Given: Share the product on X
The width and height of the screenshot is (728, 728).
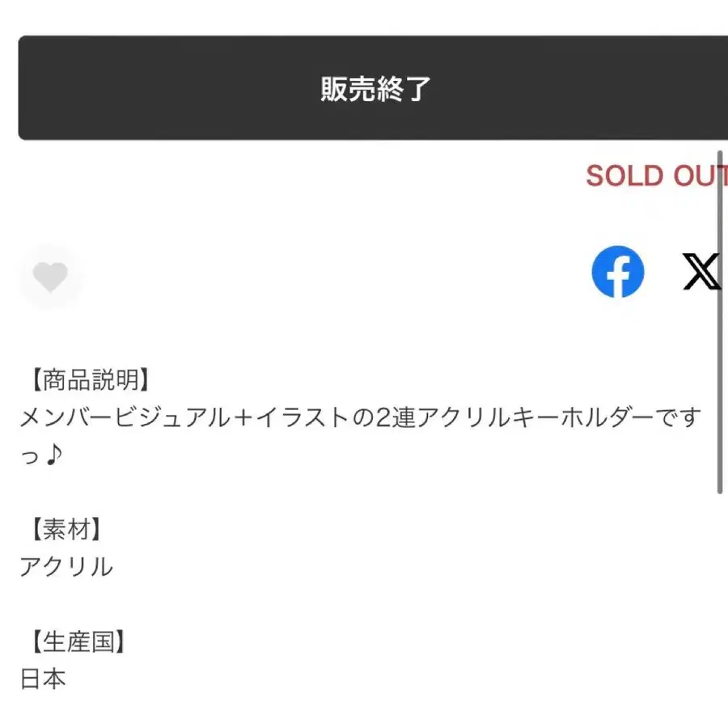Looking at the screenshot, I should (x=700, y=272).
